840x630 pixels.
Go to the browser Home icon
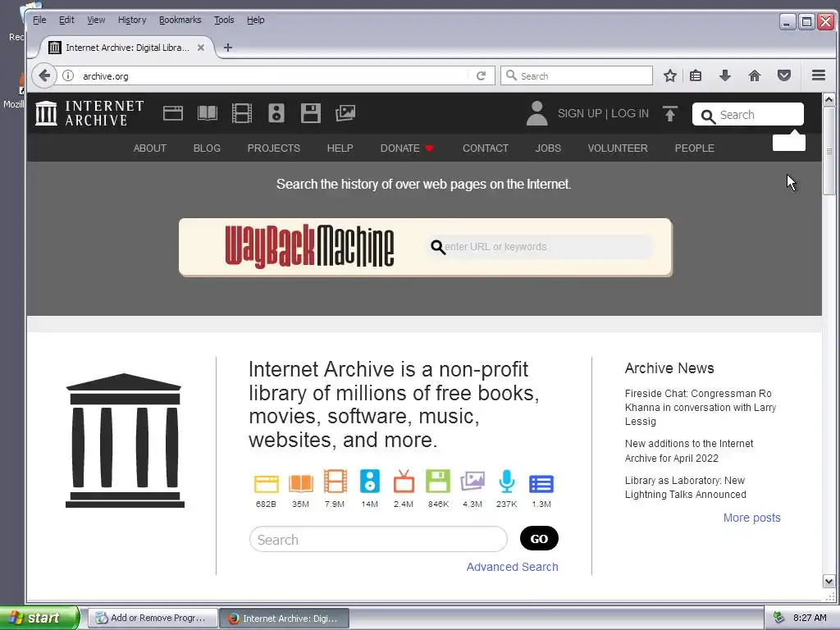point(755,75)
